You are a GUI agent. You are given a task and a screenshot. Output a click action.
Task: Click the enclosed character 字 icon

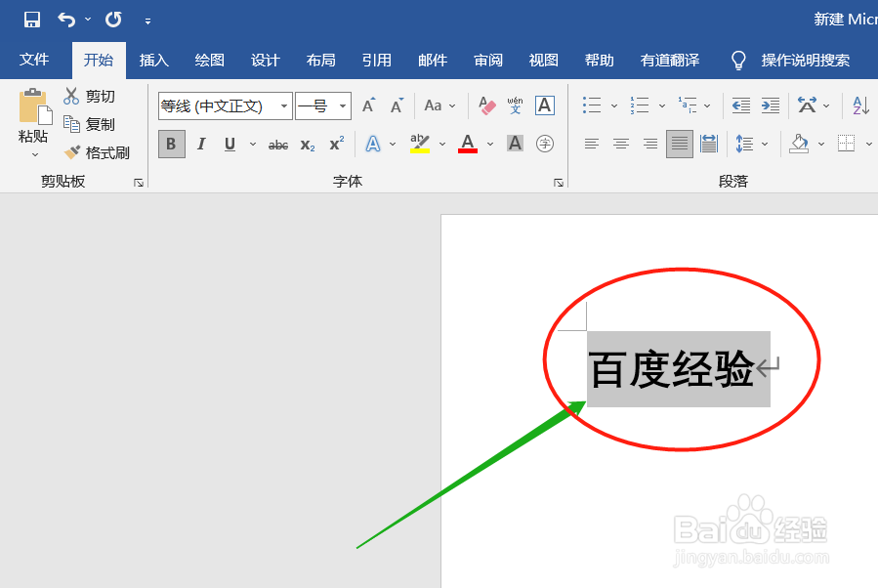[x=545, y=144]
